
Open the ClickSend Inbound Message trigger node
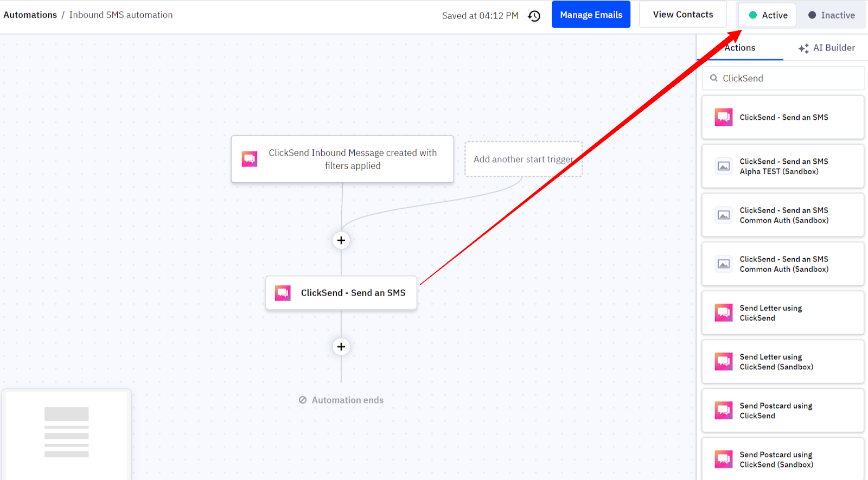tap(342, 159)
